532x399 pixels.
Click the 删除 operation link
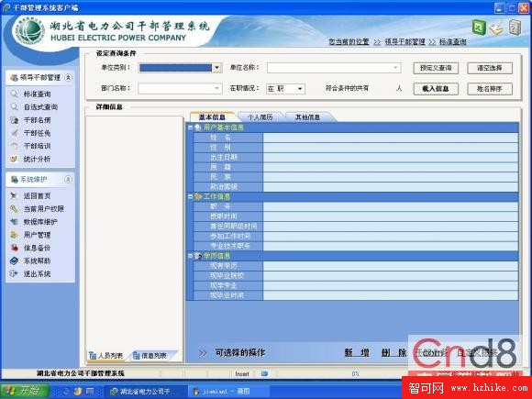click(393, 353)
